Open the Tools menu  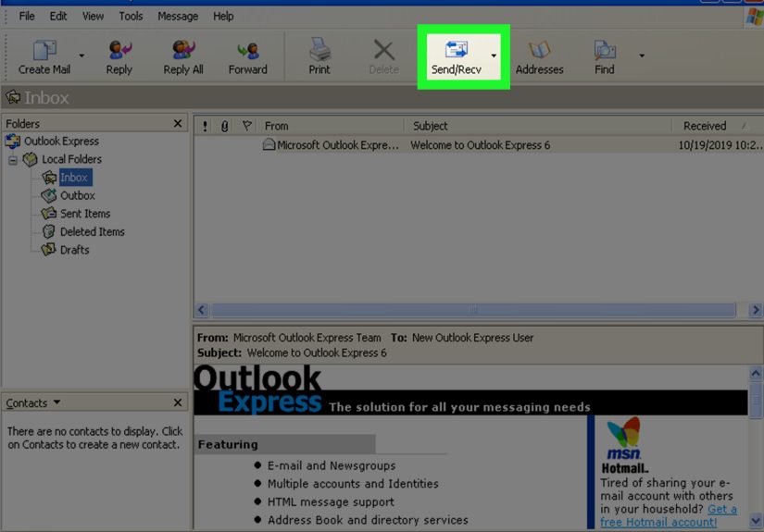click(131, 17)
